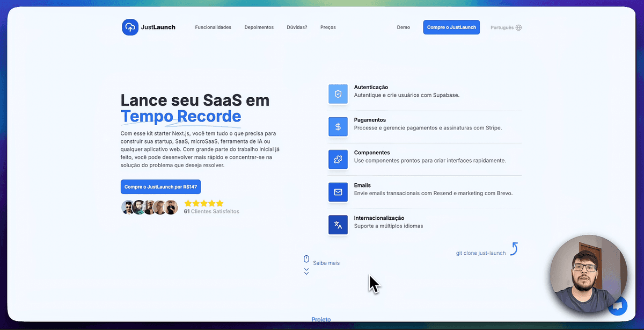Click the Tempo Recorde headline text

point(181,116)
